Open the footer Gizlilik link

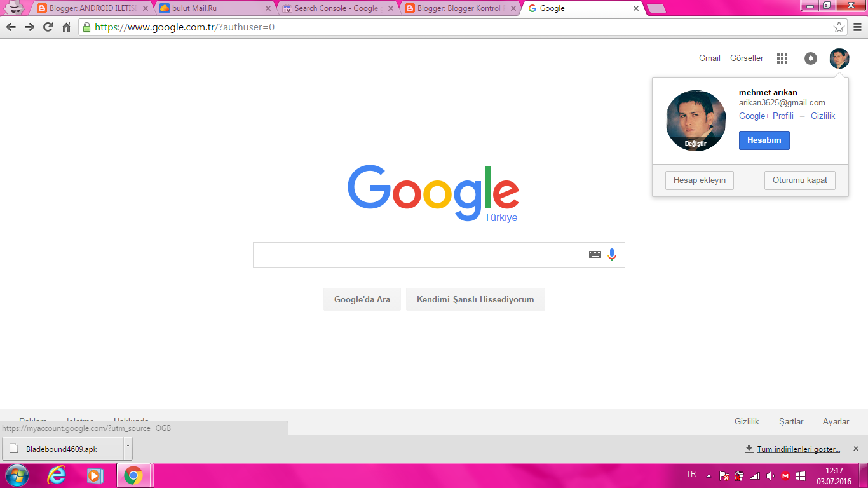[x=747, y=421]
